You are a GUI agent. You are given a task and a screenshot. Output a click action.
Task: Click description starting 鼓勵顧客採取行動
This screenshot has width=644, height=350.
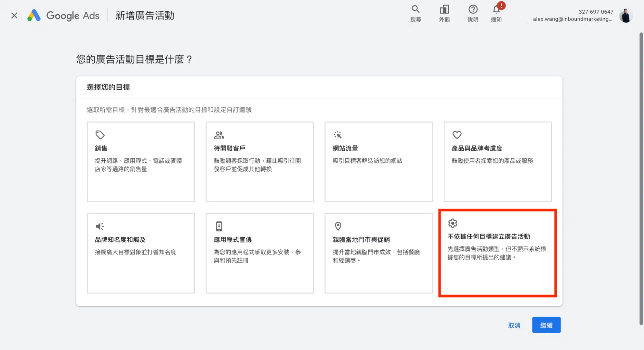click(x=257, y=165)
